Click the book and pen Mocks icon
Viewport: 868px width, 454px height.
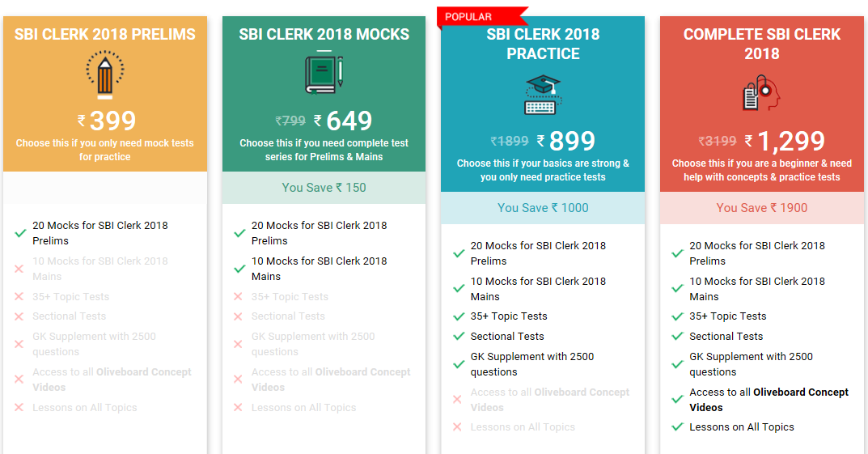point(324,73)
